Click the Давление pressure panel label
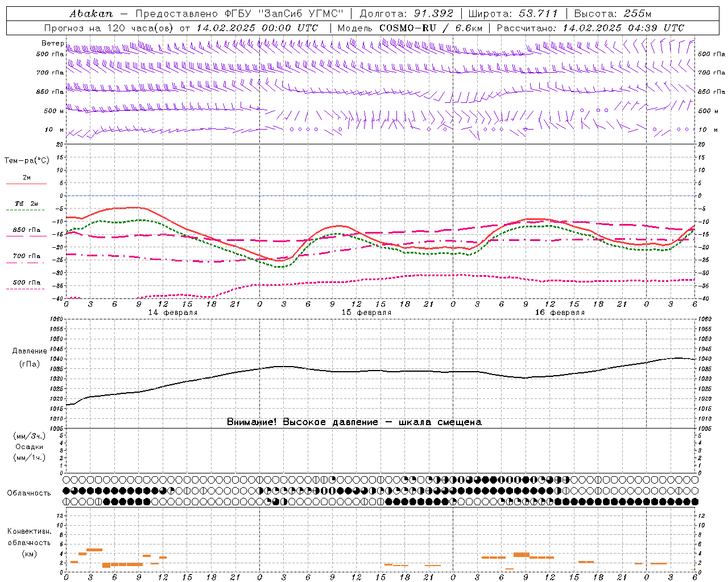The width and height of the screenshot is (728, 582). click(x=30, y=351)
